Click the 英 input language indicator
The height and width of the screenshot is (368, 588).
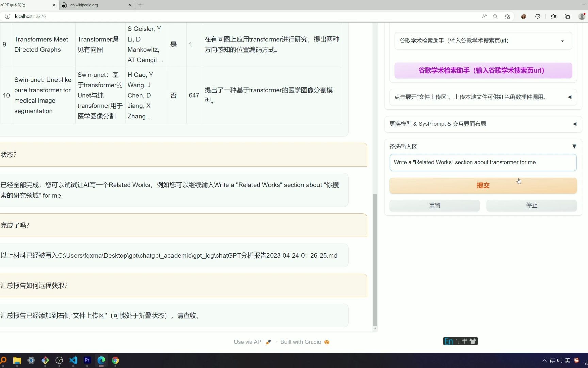(568, 361)
